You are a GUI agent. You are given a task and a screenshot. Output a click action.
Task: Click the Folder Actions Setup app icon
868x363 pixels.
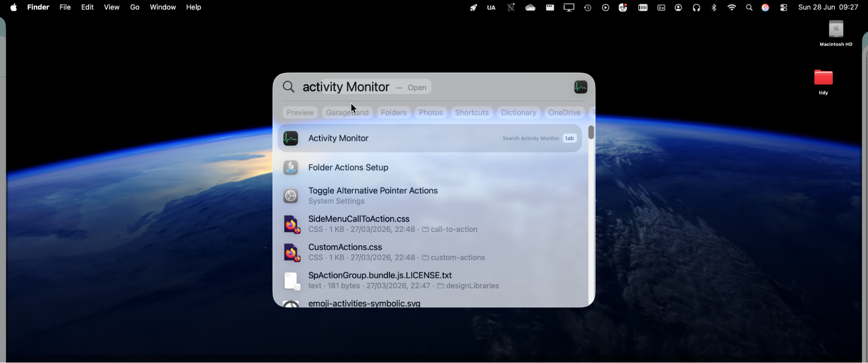pyautogui.click(x=290, y=167)
